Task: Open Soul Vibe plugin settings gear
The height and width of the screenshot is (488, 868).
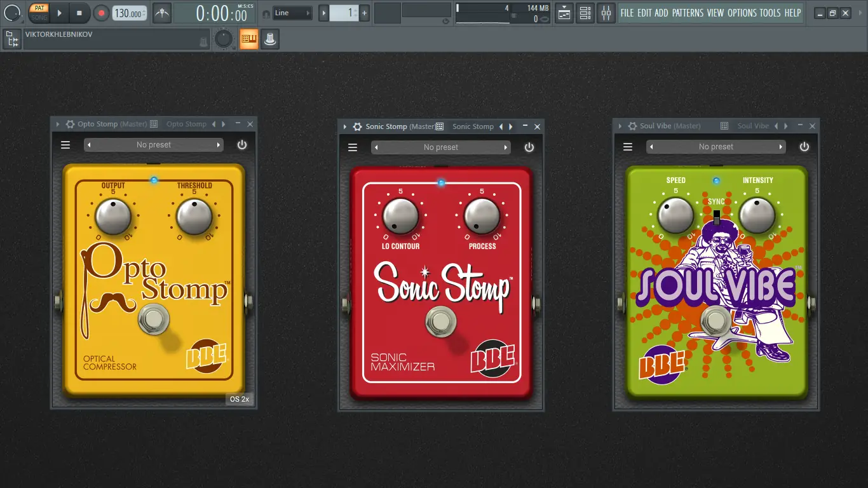Action: 632,126
